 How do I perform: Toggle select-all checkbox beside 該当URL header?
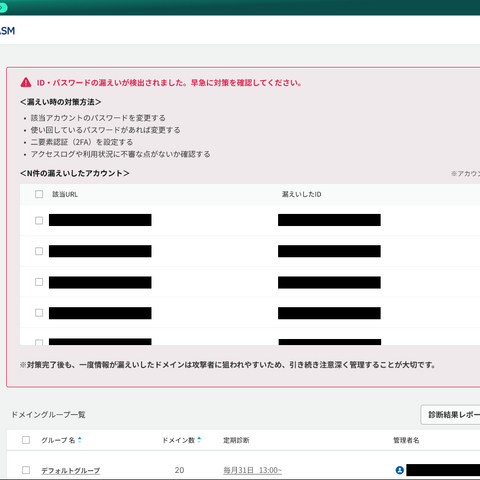click(39, 194)
